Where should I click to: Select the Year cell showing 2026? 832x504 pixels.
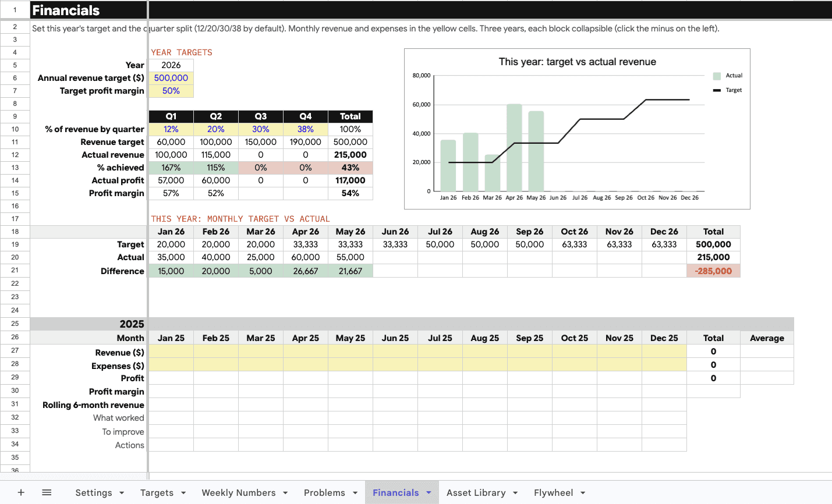point(171,65)
